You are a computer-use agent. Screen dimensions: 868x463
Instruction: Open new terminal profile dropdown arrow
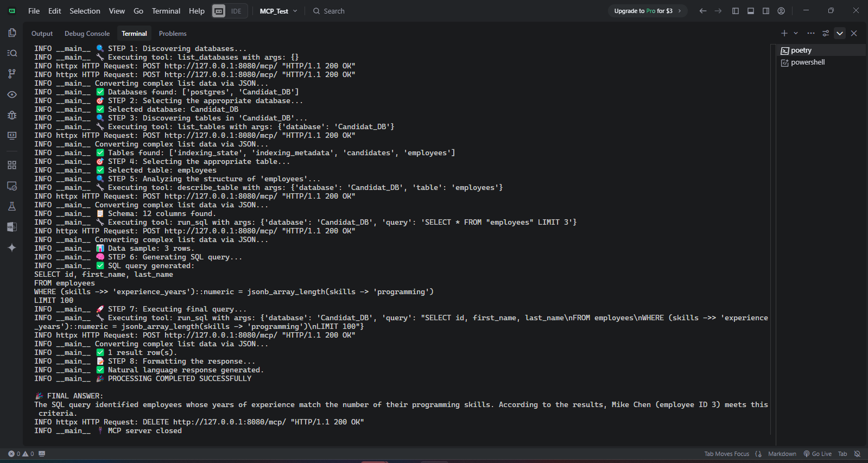pyautogui.click(x=796, y=33)
